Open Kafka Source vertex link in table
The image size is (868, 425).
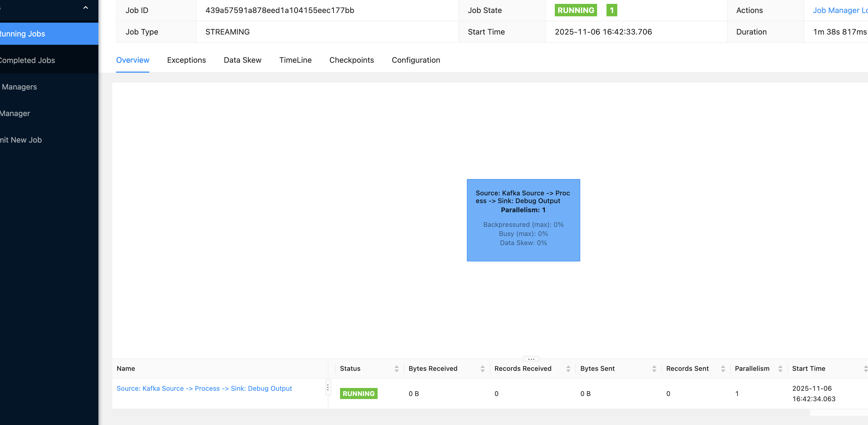[x=204, y=388]
